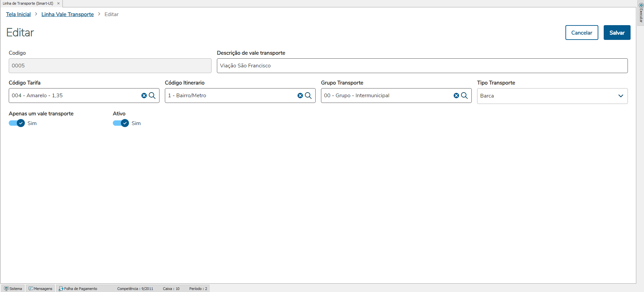
Task: Open search lookup for Código Itinerario
Action: (x=308, y=96)
